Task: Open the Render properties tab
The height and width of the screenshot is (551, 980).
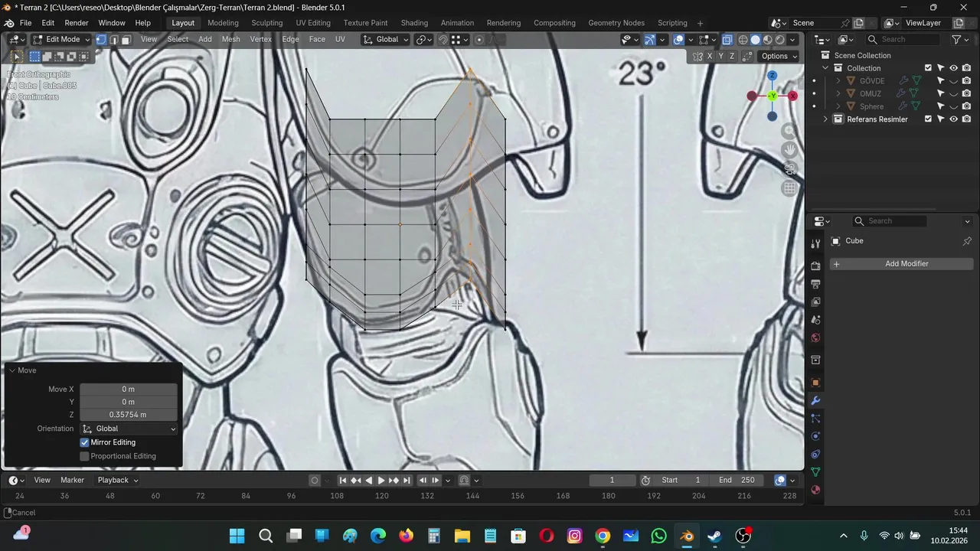Action: point(815,266)
